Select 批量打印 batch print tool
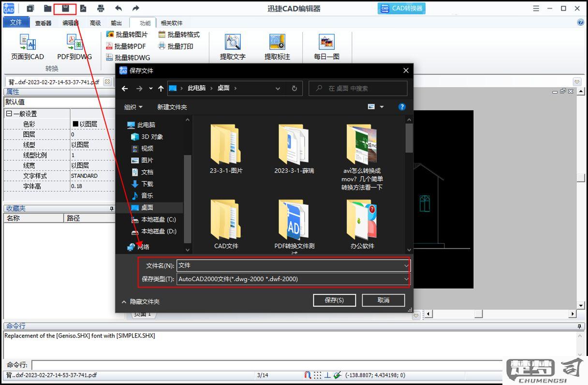This screenshot has width=588, height=385. click(176, 46)
